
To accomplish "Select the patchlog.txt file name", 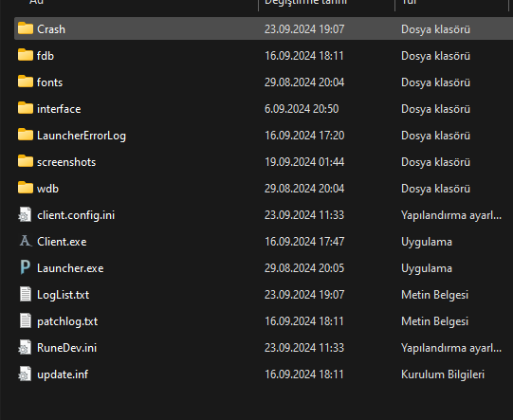I will point(67,321).
